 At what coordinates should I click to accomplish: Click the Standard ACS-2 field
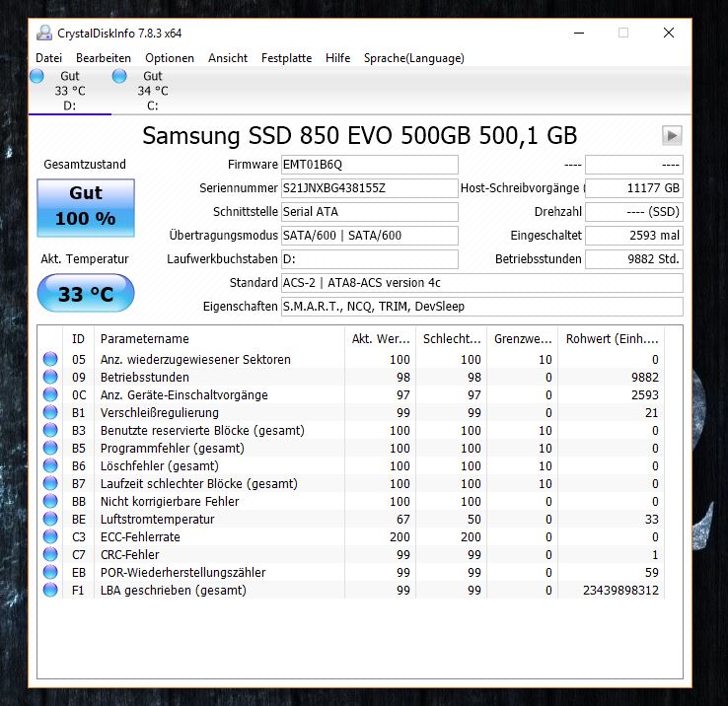click(x=482, y=283)
